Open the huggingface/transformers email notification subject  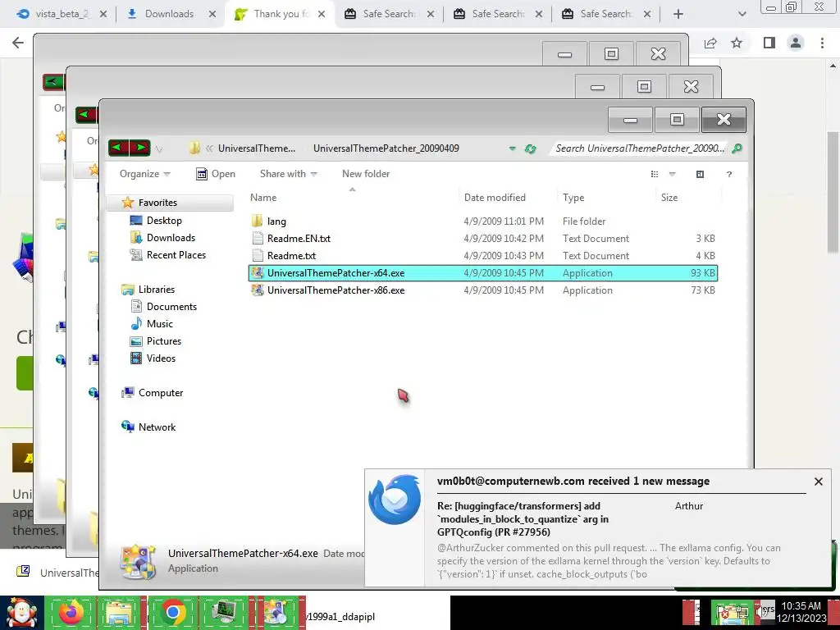pyautogui.click(x=524, y=518)
